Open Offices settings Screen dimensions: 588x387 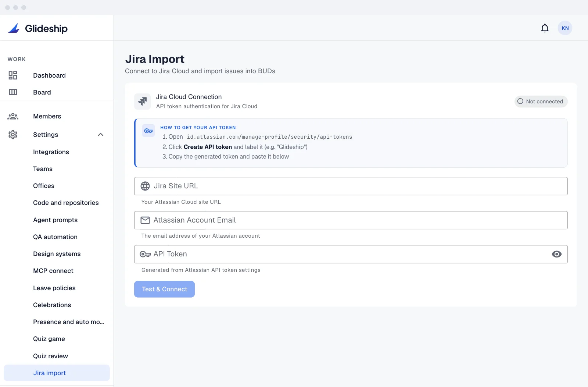(44, 186)
